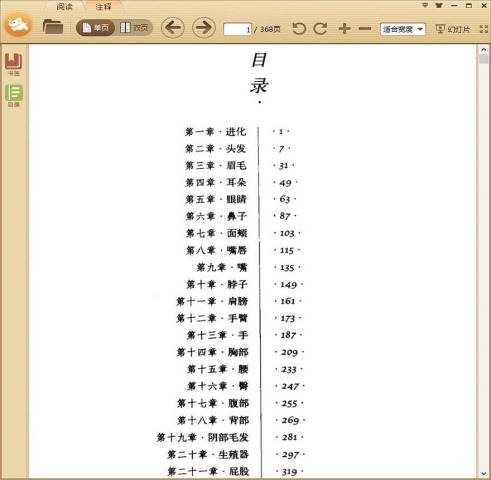Go to the next page arrow

click(x=204, y=28)
